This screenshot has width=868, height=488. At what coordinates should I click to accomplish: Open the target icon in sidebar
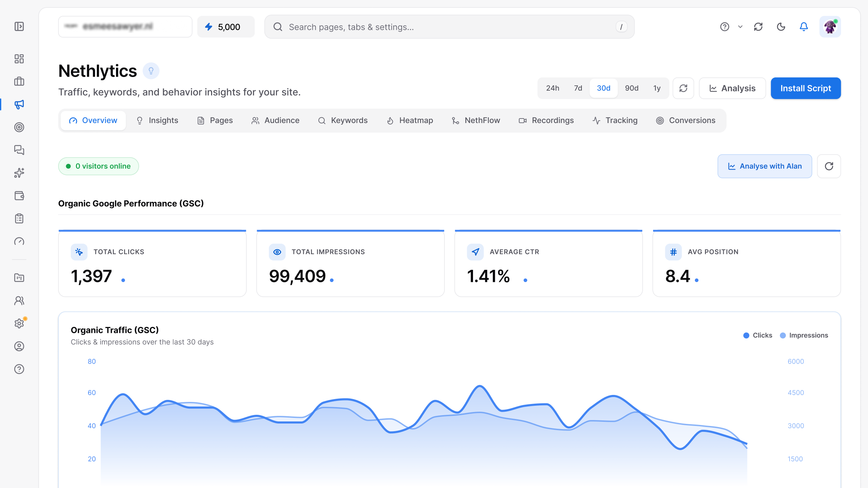pos(19,127)
